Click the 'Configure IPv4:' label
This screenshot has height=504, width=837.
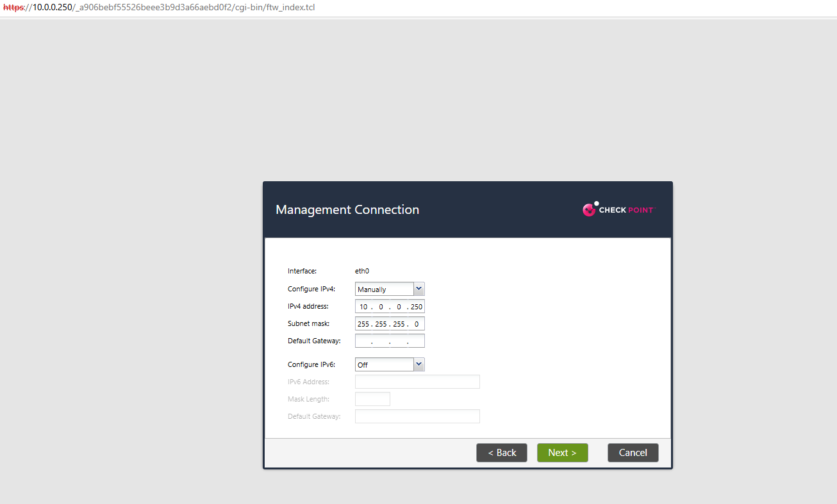(x=311, y=289)
